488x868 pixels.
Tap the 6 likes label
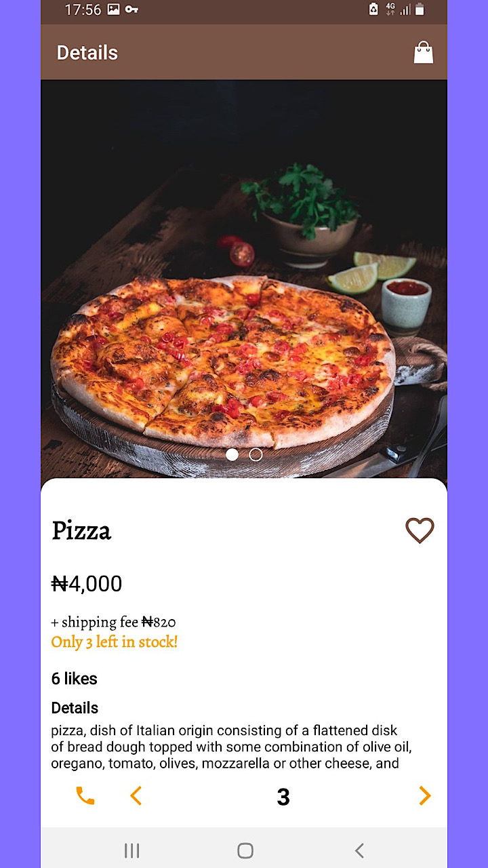[75, 679]
